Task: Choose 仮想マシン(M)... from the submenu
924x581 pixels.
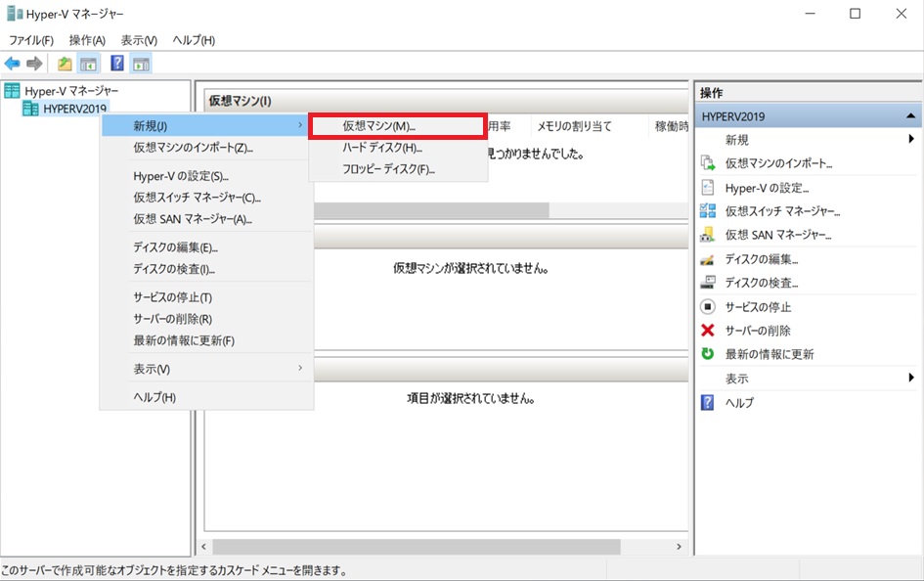Action: [x=398, y=126]
